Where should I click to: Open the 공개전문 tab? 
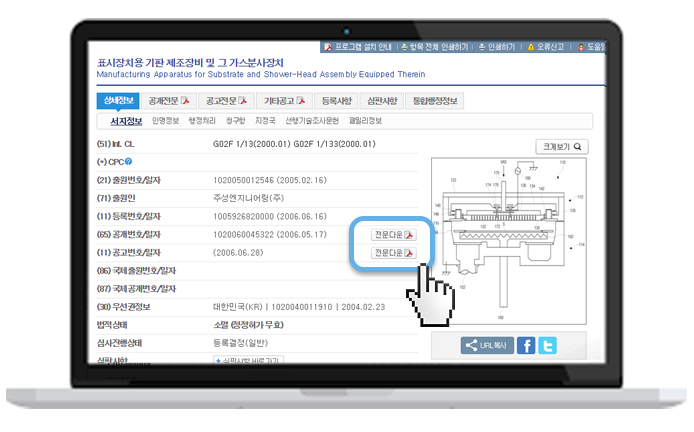[169, 101]
